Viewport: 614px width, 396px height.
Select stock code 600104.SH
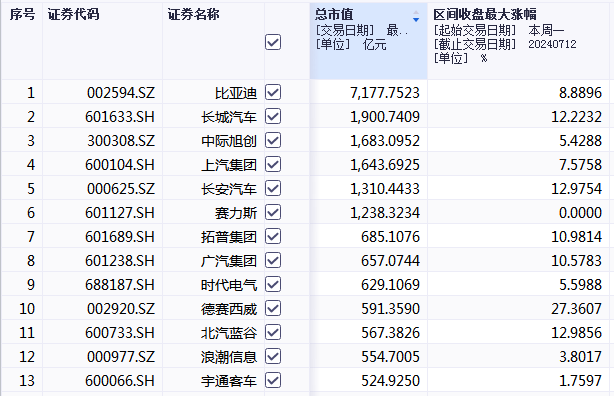(x=120, y=165)
